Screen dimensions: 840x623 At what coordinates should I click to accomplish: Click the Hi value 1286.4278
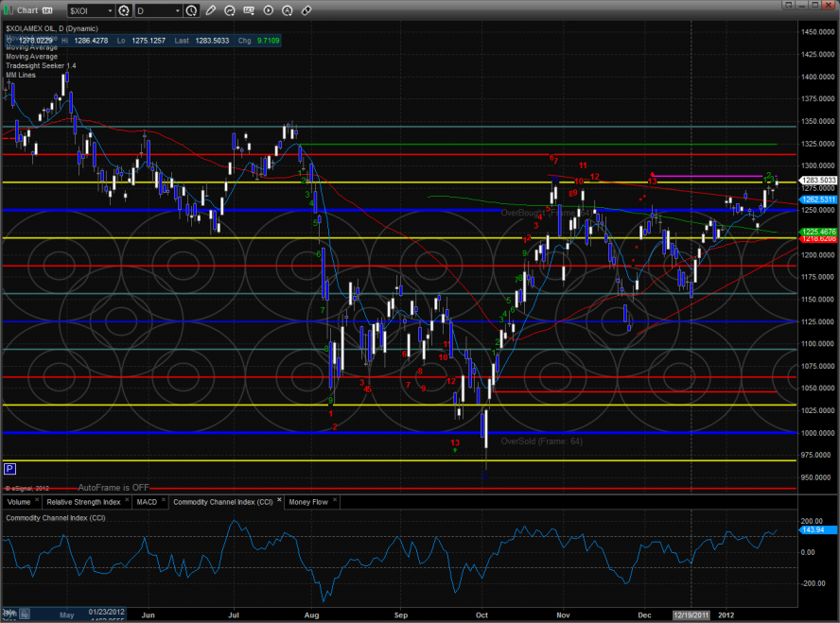click(x=91, y=41)
